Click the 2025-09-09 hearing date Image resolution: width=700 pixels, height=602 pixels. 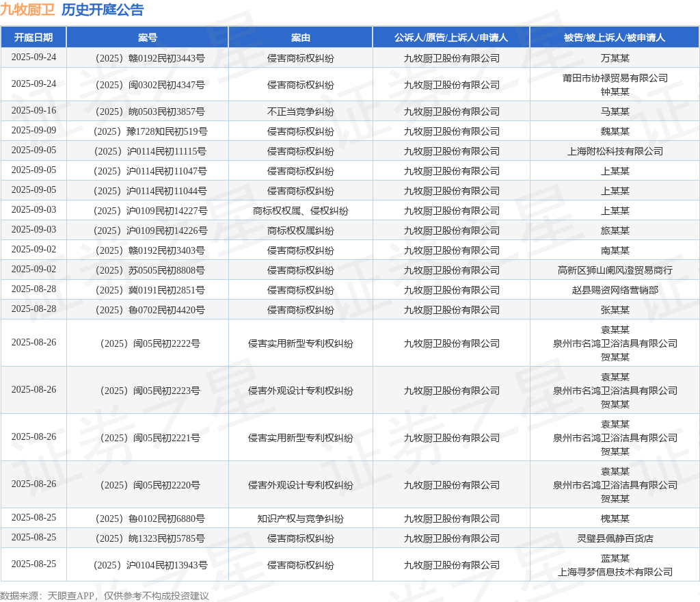(33, 131)
